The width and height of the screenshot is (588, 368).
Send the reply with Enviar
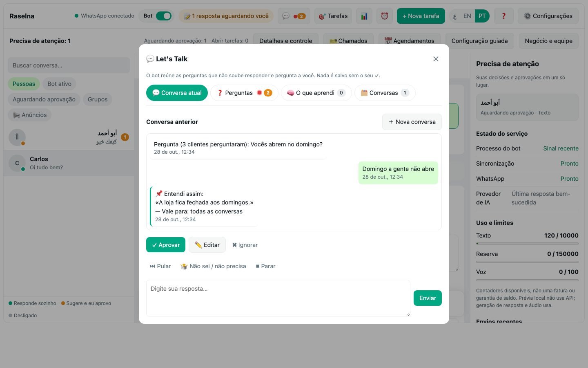point(428,298)
